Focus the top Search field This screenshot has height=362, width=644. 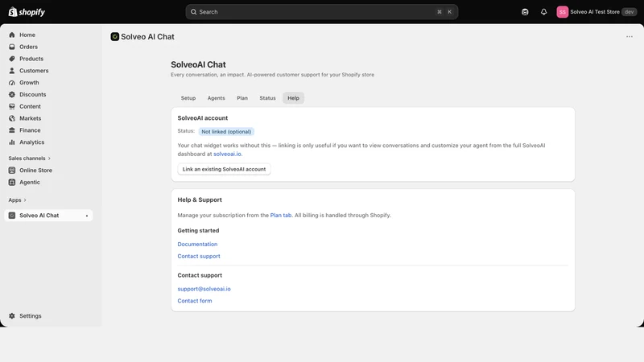click(x=321, y=12)
